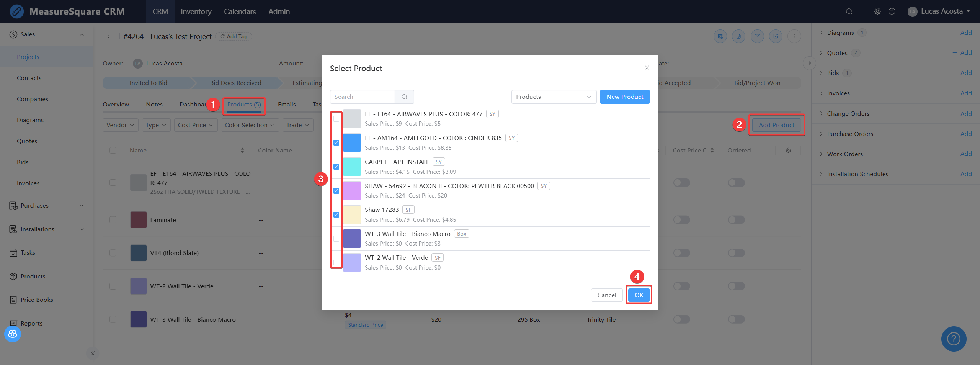Click the Add Product button
The image size is (980, 365).
[776, 125]
